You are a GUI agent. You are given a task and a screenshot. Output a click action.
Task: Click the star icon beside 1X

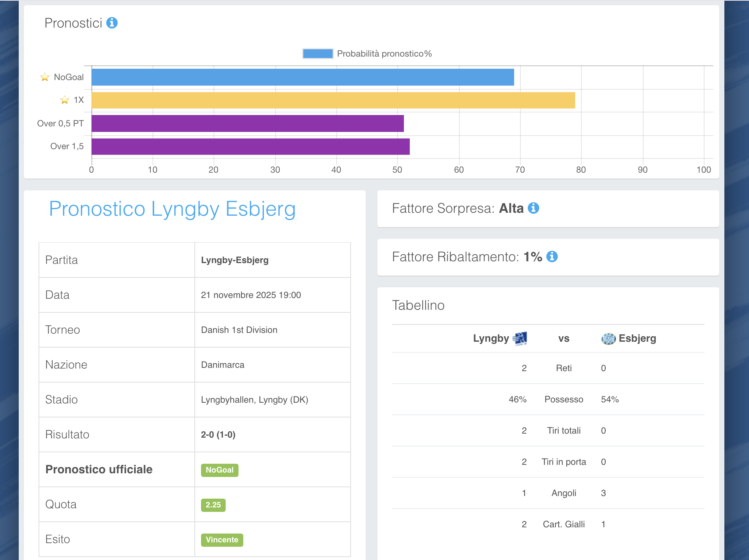(65, 100)
